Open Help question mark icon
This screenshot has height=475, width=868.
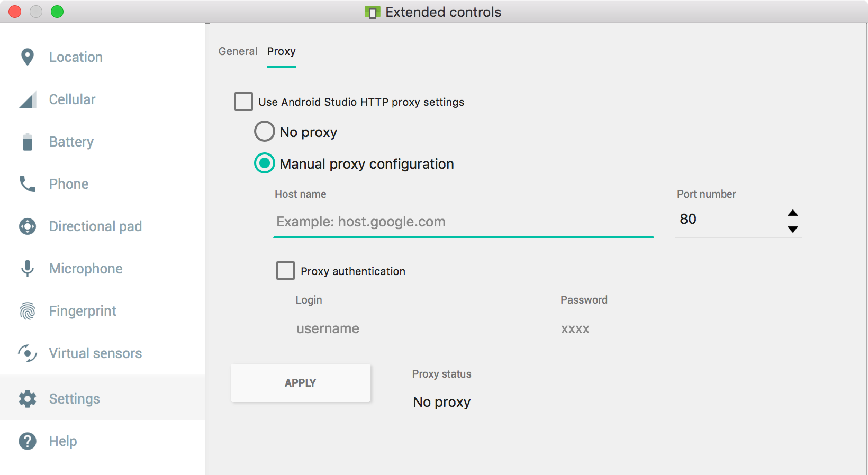(x=28, y=441)
